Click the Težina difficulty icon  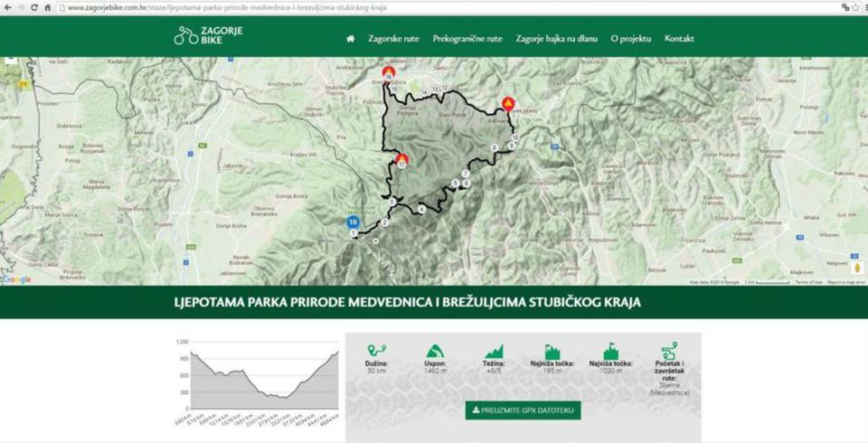click(494, 351)
